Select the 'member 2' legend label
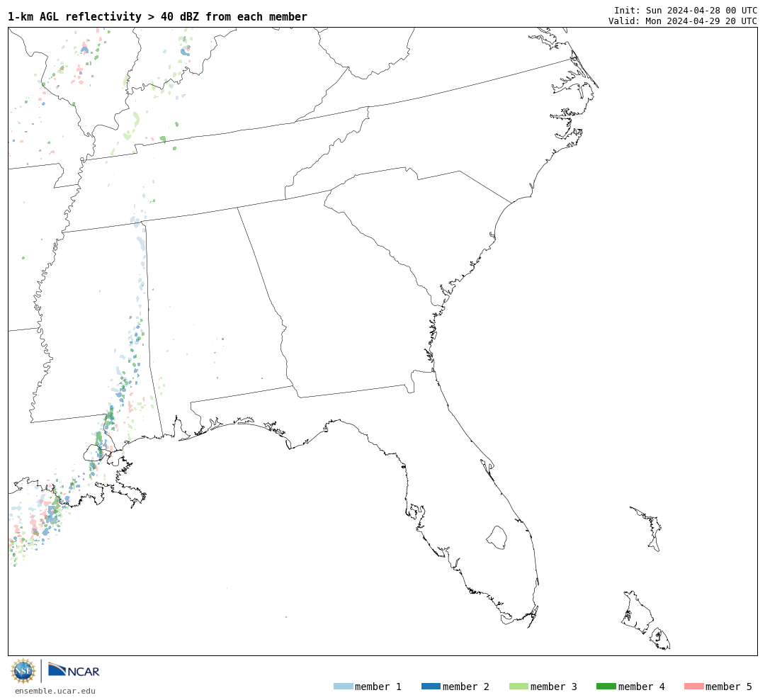Screen dimensions: 765x700 [x=466, y=687]
